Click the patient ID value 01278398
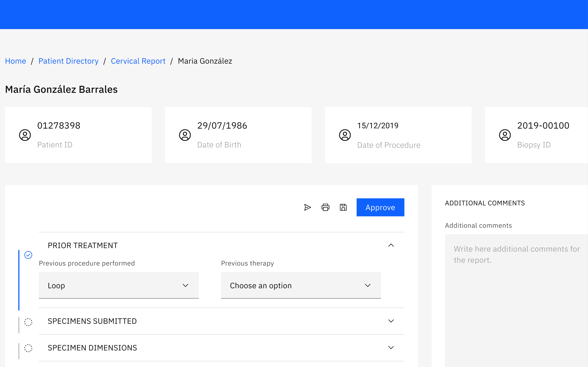This screenshot has width=588, height=367. 59,126
